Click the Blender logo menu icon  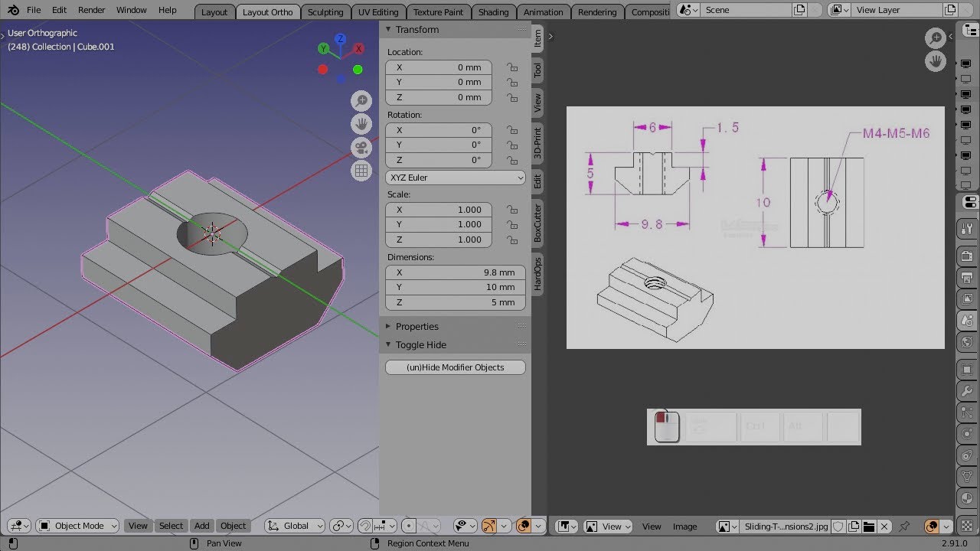pyautogui.click(x=13, y=10)
